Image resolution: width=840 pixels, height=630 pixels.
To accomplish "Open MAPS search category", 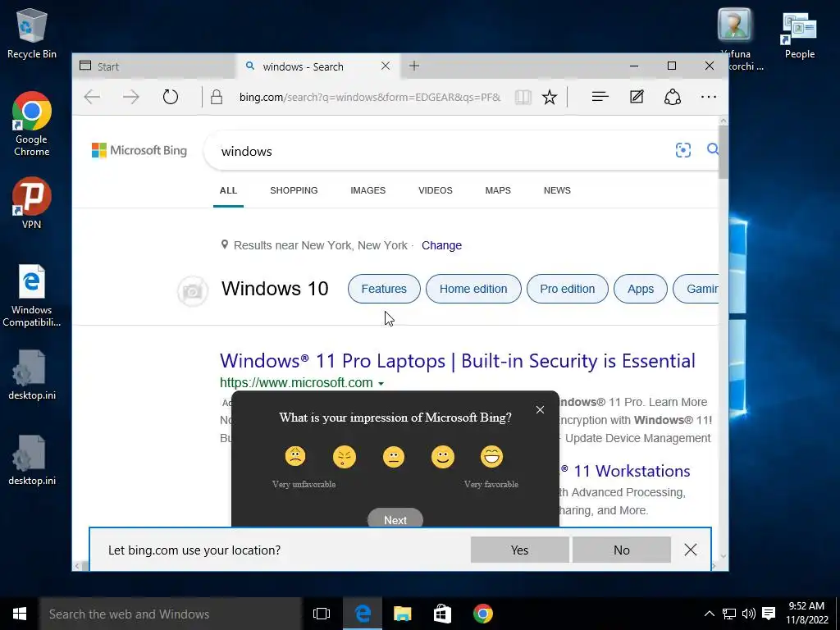I will pyautogui.click(x=498, y=190).
